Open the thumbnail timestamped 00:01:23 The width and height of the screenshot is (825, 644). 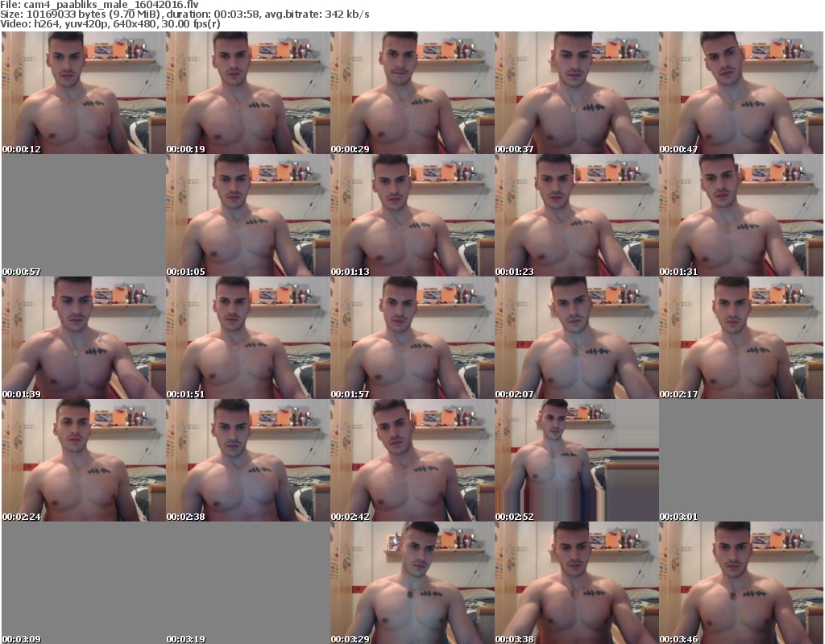pos(577,215)
